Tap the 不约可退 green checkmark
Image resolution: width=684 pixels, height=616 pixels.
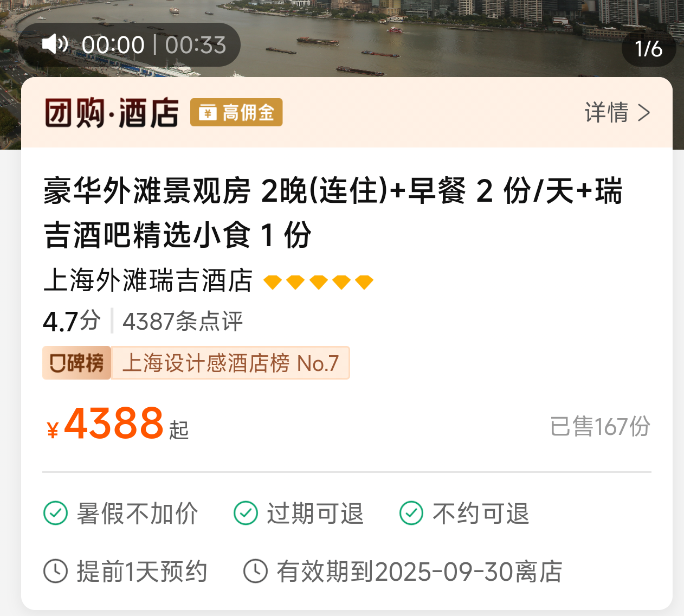[x=411, y=513]
